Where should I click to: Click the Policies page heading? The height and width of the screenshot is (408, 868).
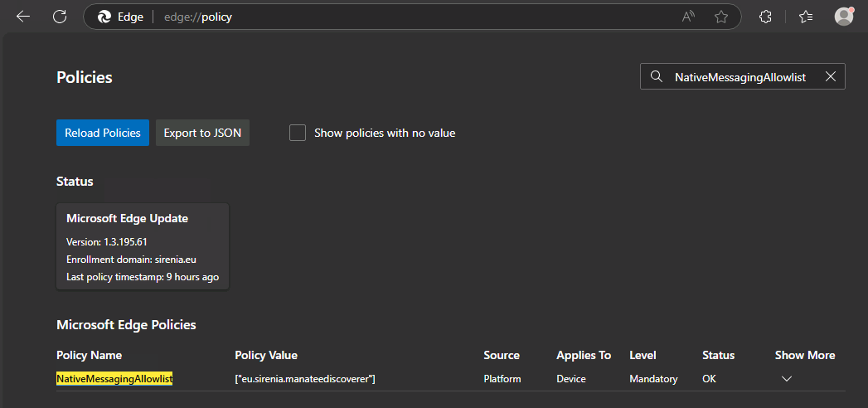click(84, 77)
